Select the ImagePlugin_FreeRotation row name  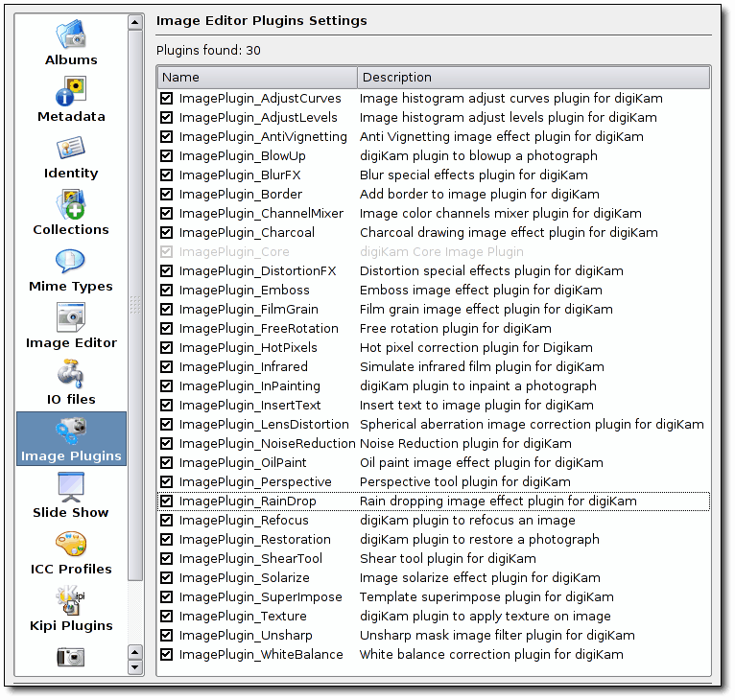click(x=258, y=329)
